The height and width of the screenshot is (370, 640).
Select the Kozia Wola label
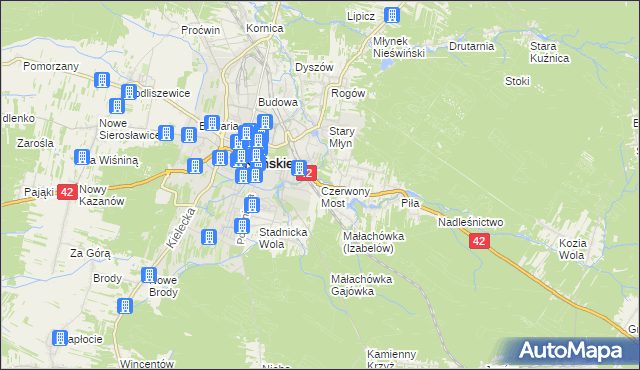pos(573,249)
